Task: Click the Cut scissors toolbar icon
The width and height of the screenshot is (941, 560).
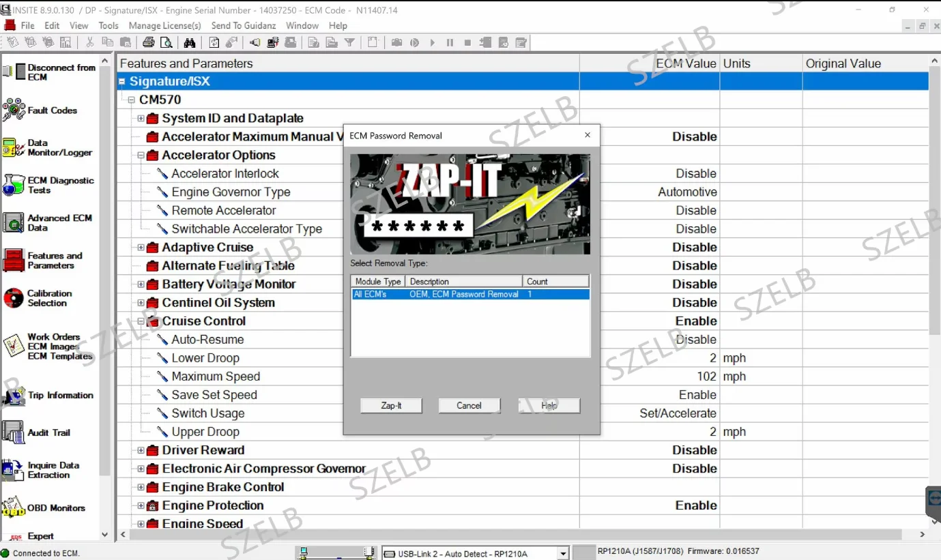Action: (89, 42)
